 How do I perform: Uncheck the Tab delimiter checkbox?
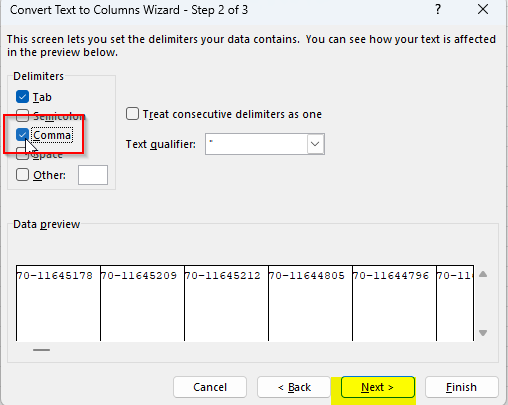pyautogui.click(x=22, y=97)
